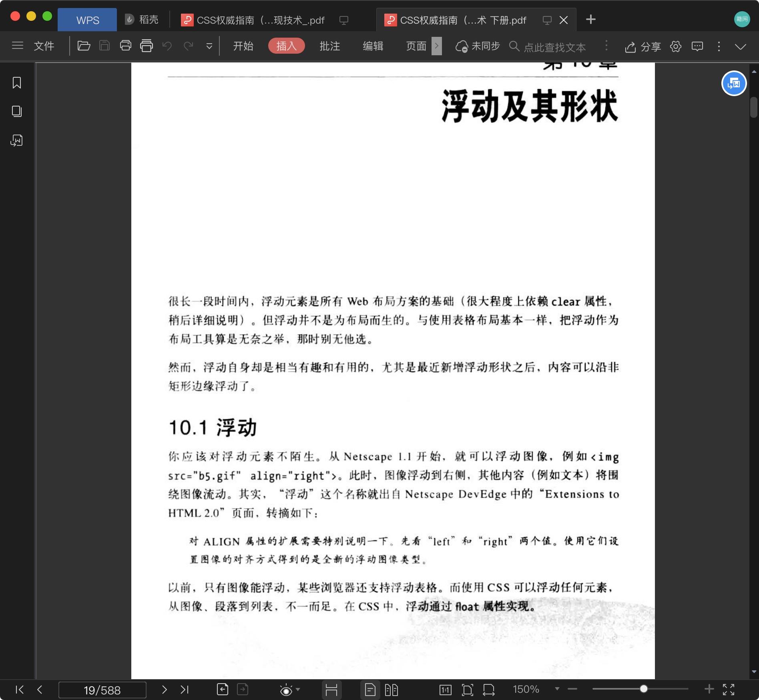This screenshot has width=759, height=700.
Task: Switch to the 插入 tab
Action: [x=287, y=46]
